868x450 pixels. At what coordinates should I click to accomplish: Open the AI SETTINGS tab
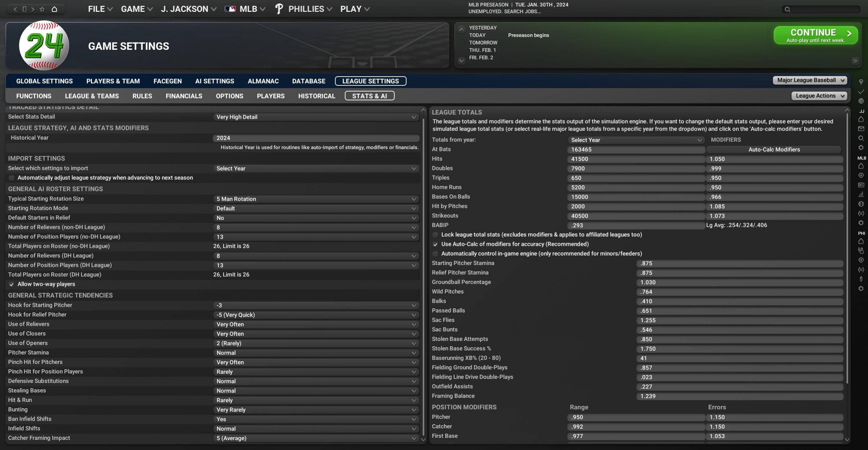214,81
